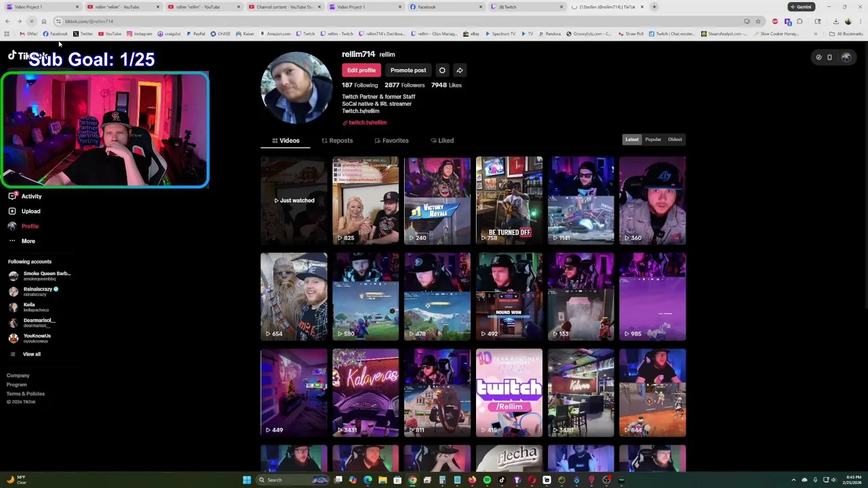Open Dearmarisol followed account
This screenshot has width=868, height=488.
click(x=32, y=323)
